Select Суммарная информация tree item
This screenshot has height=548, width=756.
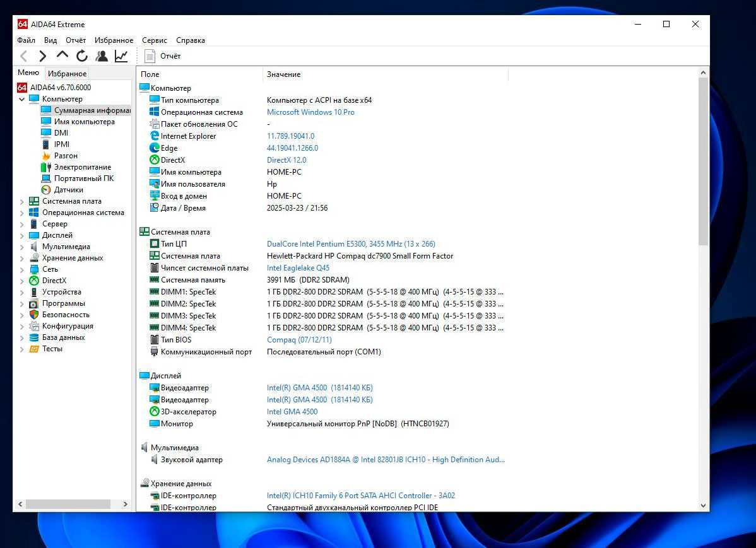point(92,110)
